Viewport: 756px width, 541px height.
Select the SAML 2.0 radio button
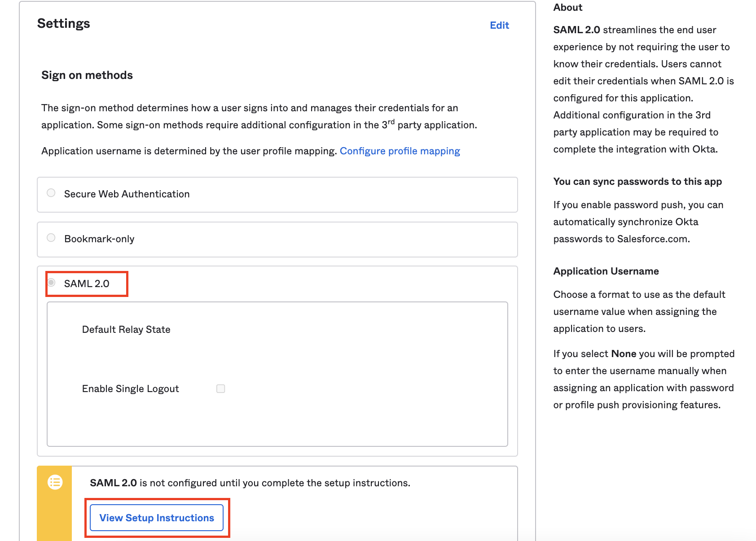click(52, 283)
